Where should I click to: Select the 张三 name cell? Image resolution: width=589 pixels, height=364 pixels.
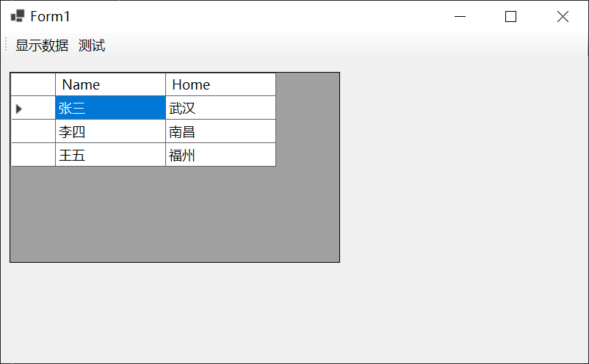pyautogui.click(x=110, y=108)
